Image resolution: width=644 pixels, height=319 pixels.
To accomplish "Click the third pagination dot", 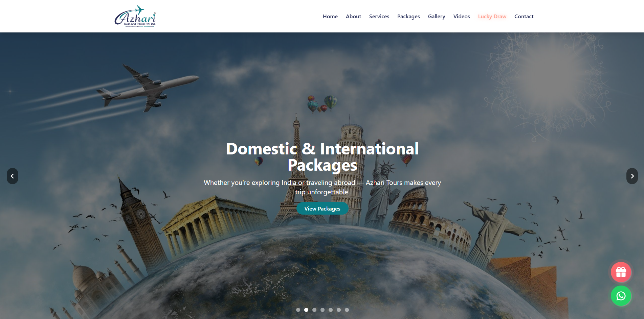I will (x=314, y=310).
